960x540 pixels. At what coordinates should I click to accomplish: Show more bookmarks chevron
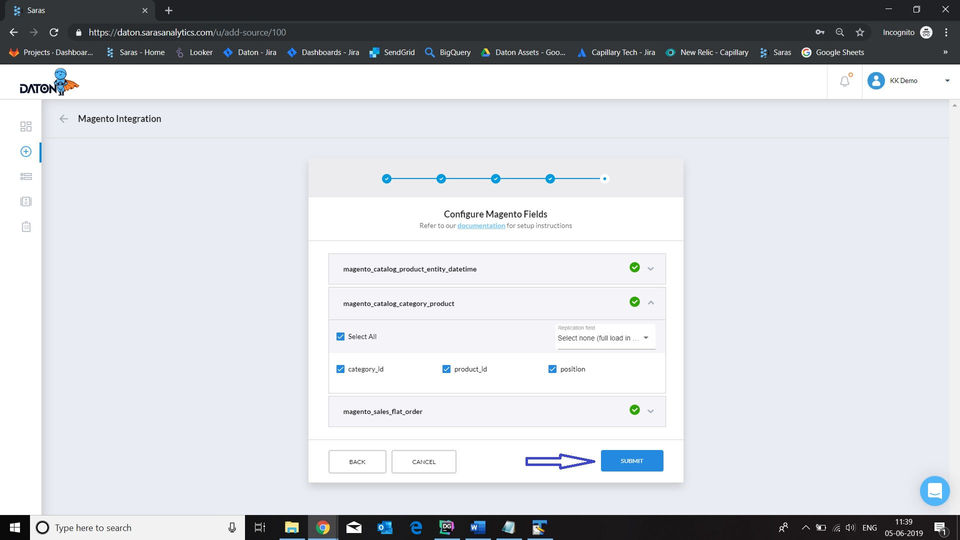click(945, 53)
